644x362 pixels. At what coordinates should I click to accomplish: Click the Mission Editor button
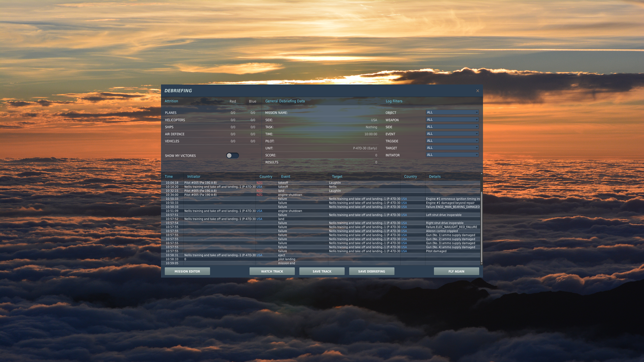(187, 271)
